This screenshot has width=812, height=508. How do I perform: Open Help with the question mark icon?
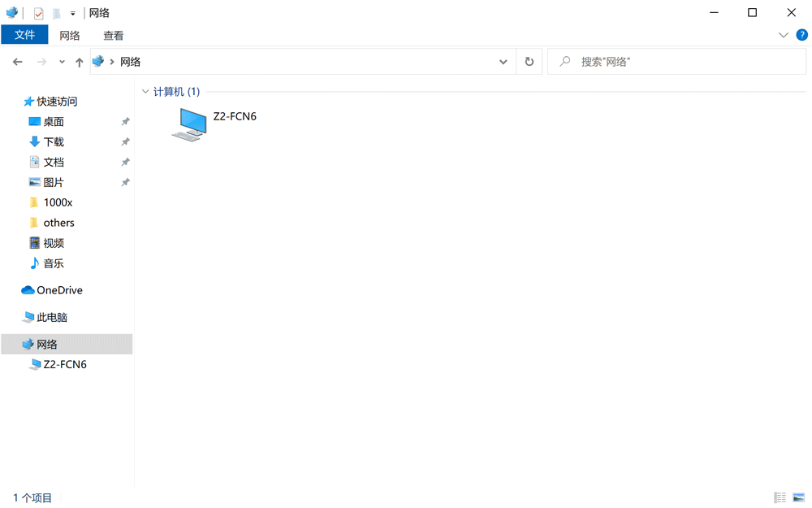pyautogui.click(x=801, y=35)
